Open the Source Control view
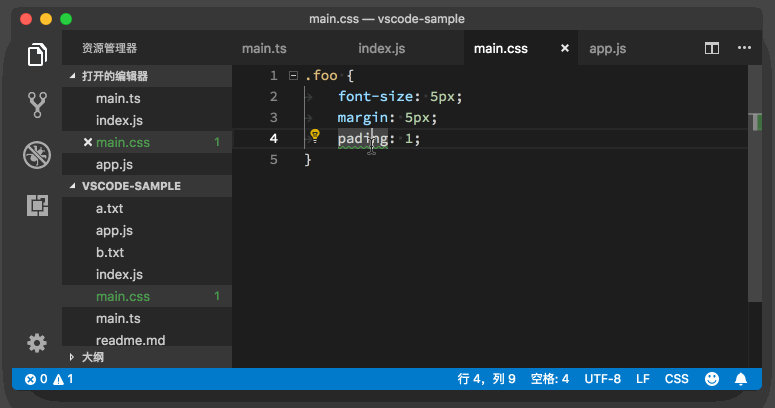 click(37, 103)
